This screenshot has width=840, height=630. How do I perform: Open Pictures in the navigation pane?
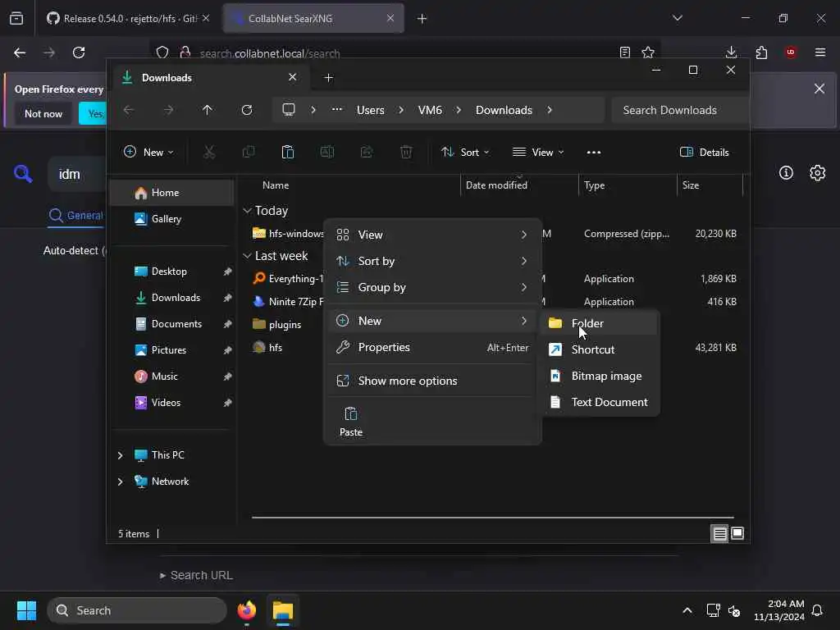[x=172, y=349]
